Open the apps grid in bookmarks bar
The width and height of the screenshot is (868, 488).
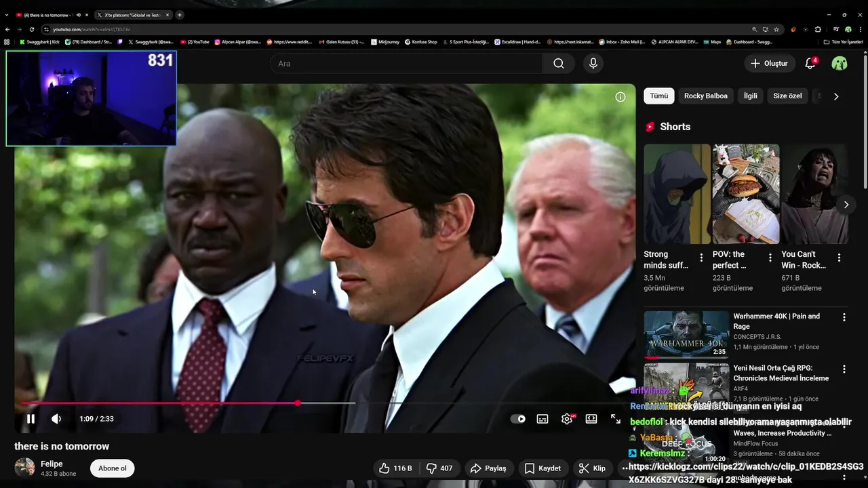(x=7, y=42)
